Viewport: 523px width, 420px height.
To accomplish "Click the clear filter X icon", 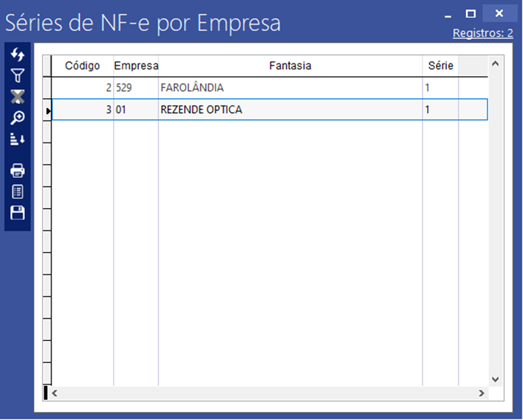I will 18,96.
